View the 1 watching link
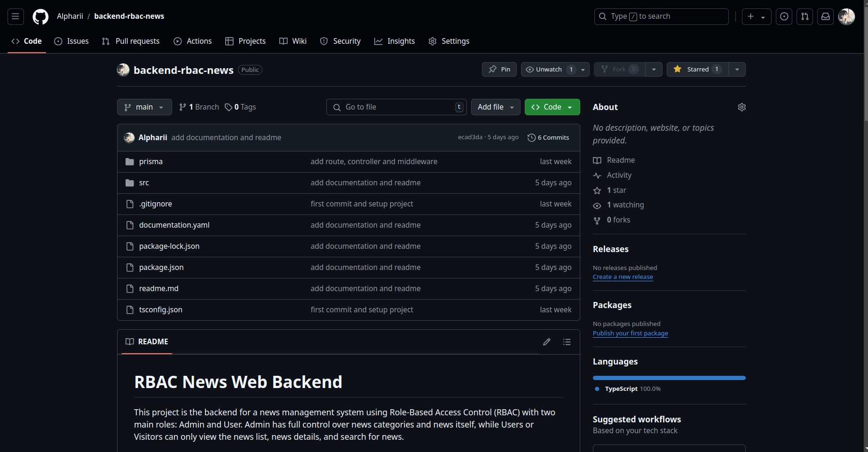 click(619, 205)
